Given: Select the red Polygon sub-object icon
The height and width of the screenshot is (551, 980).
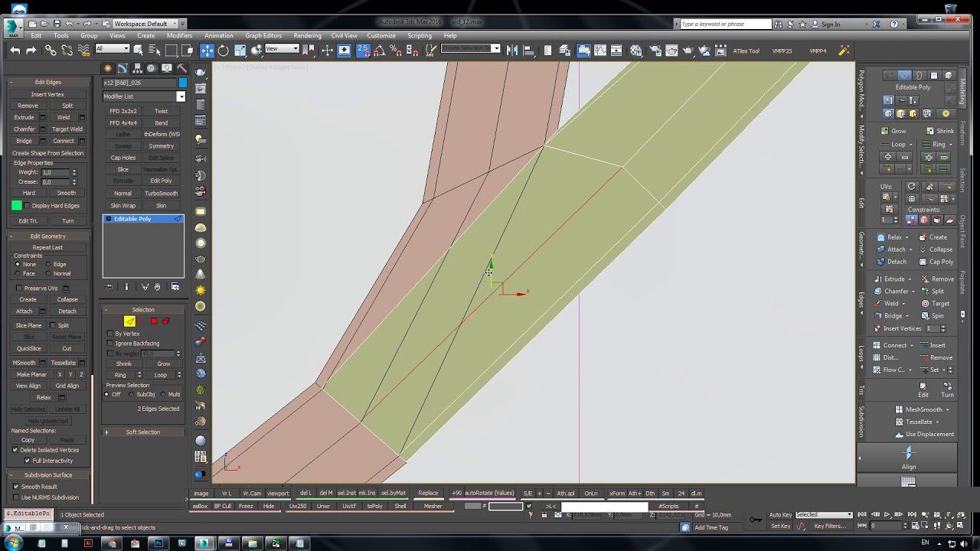Looking at the screenshot, I should [x=153, y=321].
